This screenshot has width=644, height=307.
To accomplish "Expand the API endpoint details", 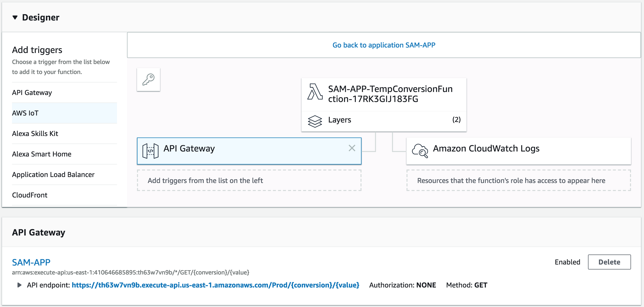I will [x=20, y=285].
